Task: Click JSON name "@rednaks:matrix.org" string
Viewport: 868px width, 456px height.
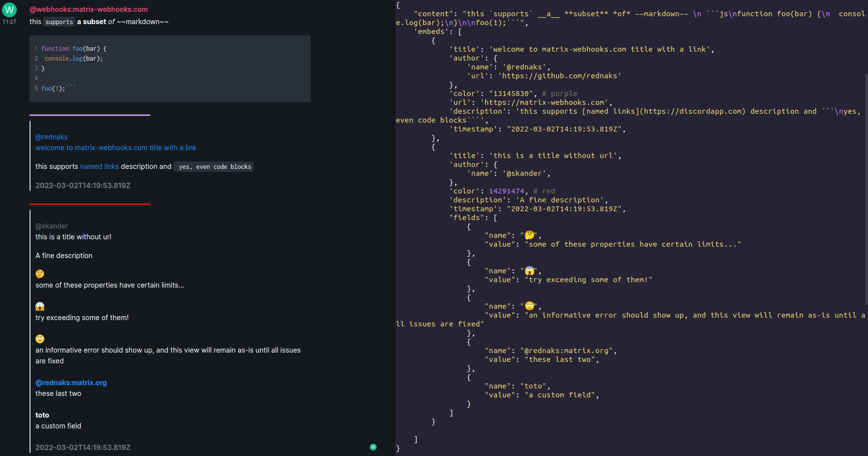Action: [566, 351]
